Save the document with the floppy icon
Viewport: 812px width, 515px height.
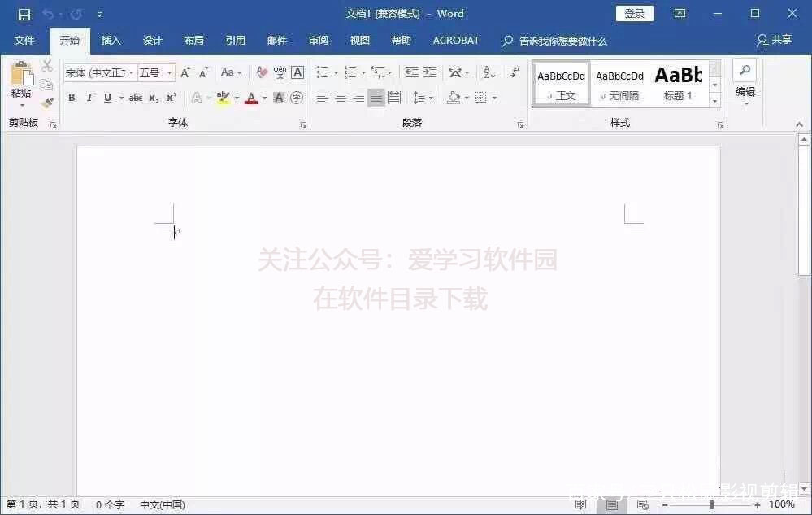coord(24,14)
